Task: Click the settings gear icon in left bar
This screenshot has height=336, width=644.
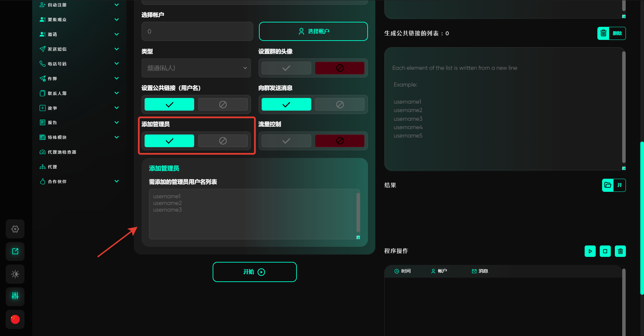Action: 15,229
